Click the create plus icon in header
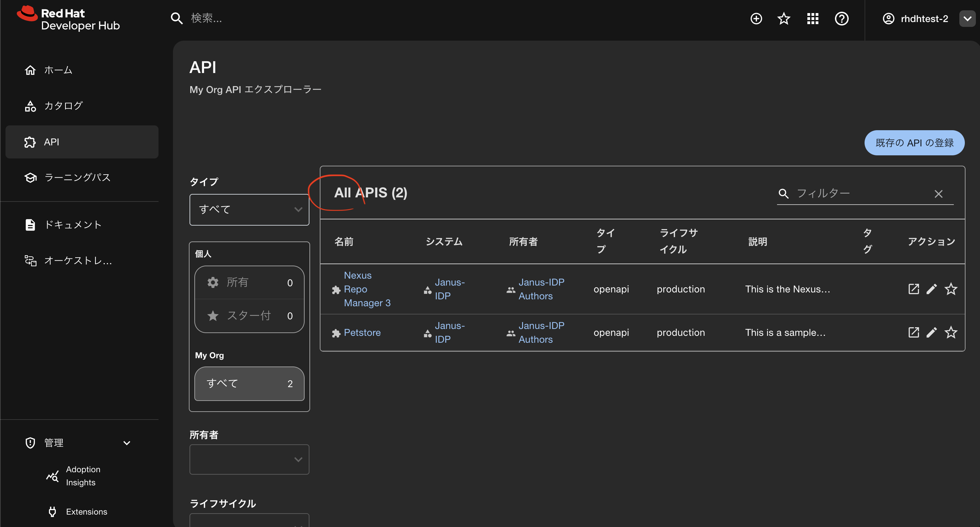The image size is (980, 527). click(756, 19)
